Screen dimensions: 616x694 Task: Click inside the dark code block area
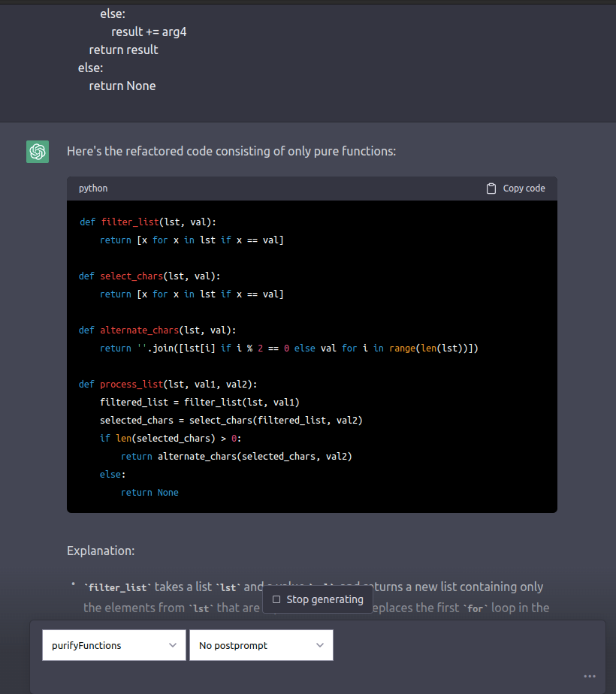pos(312,353)
